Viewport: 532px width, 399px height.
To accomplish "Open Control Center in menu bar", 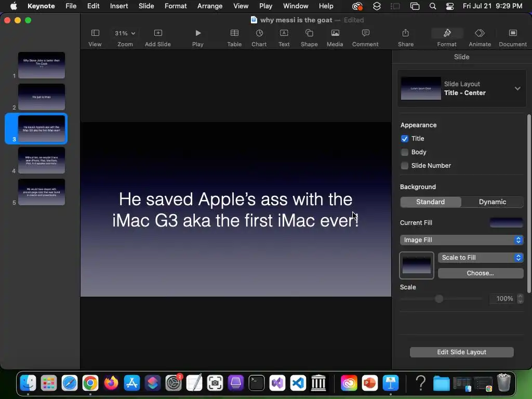I will pos(450,6).
